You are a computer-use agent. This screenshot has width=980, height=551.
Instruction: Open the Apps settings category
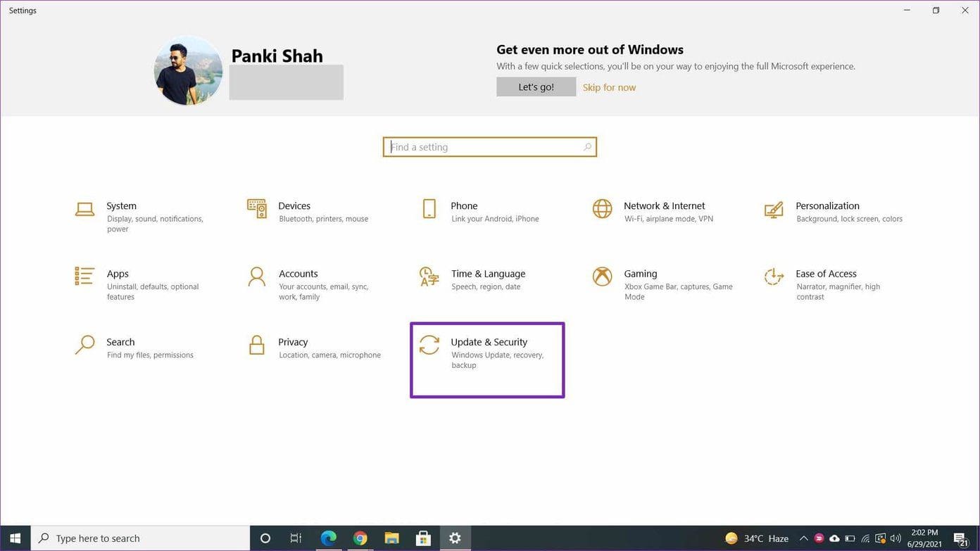[x=137, y=284]
